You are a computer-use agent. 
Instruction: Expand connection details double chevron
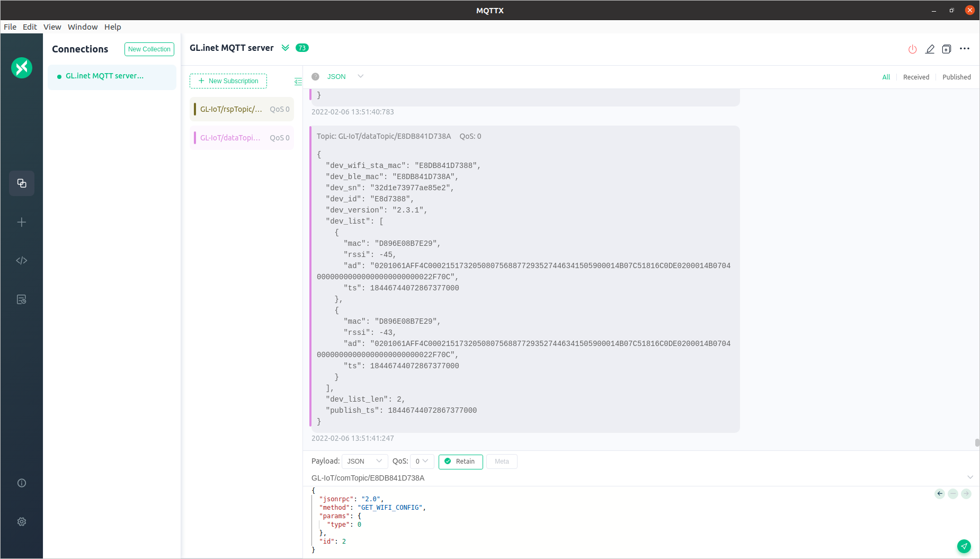[x=286, y=48]
